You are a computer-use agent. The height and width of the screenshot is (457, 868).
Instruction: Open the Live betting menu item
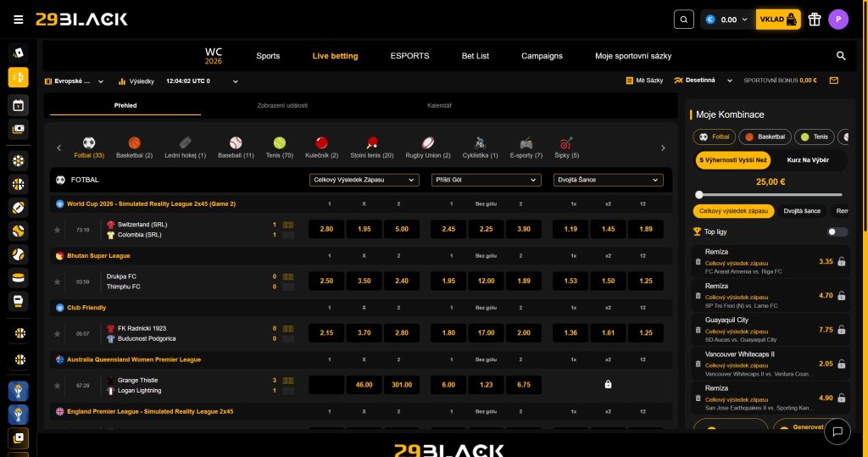(335, 56)
